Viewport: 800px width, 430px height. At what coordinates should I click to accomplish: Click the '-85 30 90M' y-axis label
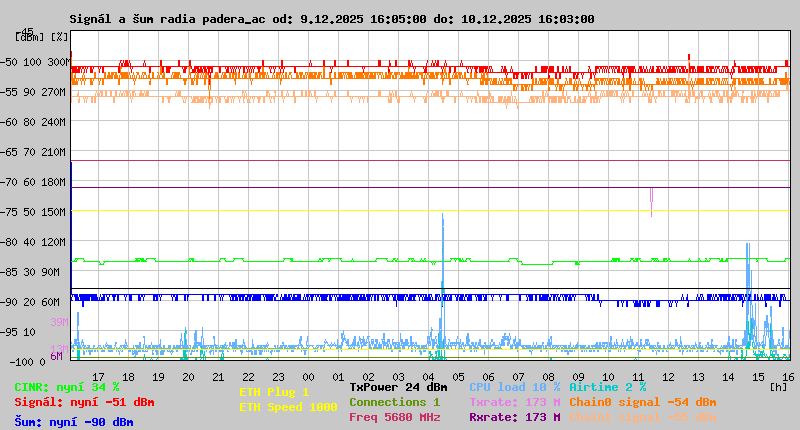pos(30,272)
